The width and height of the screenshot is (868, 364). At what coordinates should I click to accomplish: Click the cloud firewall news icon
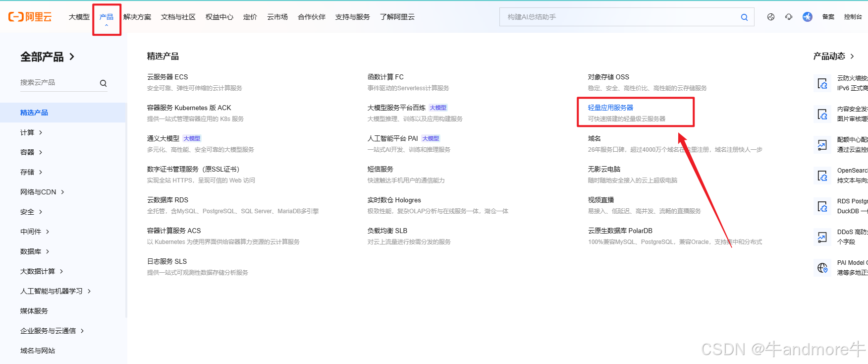pyautogui.click(x=822, y=83)
